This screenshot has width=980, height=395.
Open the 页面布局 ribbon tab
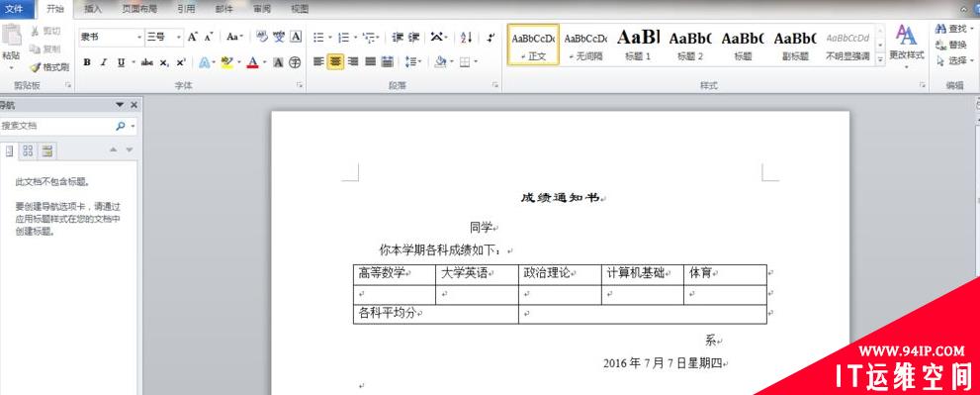[139, 9]
